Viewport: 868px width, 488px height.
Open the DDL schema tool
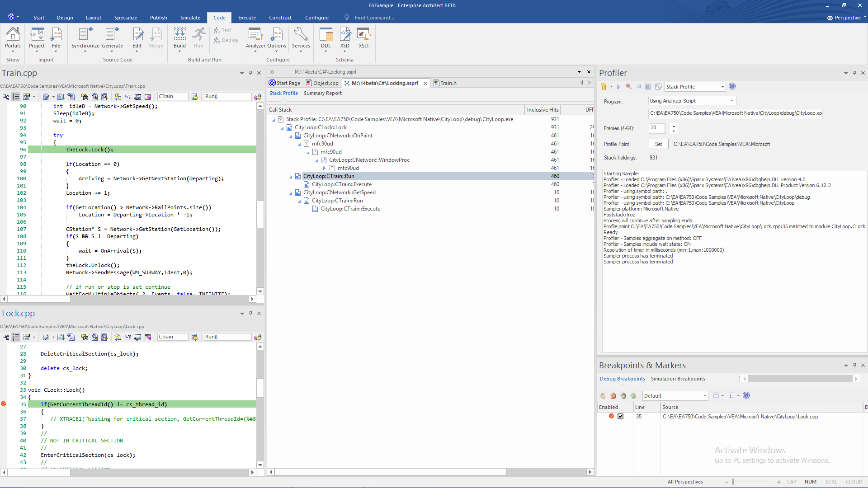point(325,35)
